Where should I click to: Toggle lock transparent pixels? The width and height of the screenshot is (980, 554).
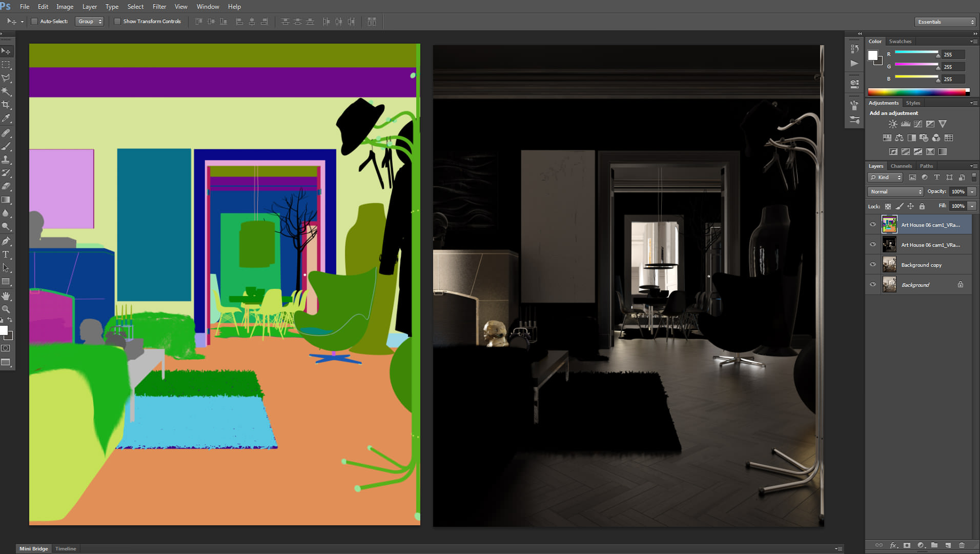(x=888, y=206)
